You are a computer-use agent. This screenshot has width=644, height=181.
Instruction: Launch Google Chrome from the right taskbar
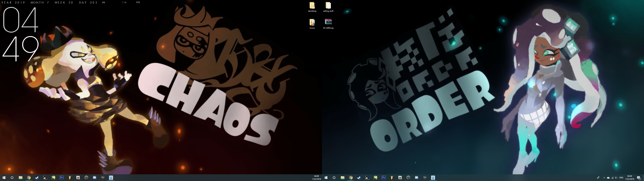[351, 178]
